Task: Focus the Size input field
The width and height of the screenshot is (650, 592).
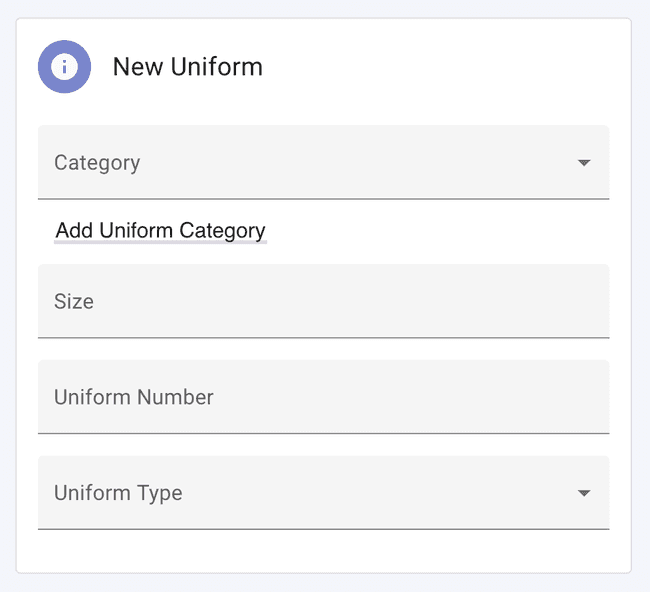Action: 322,301
